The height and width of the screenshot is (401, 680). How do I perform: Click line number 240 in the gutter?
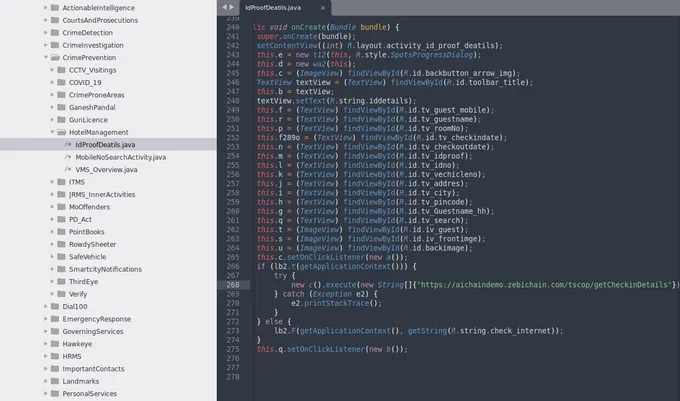click(x=233, y=27)
